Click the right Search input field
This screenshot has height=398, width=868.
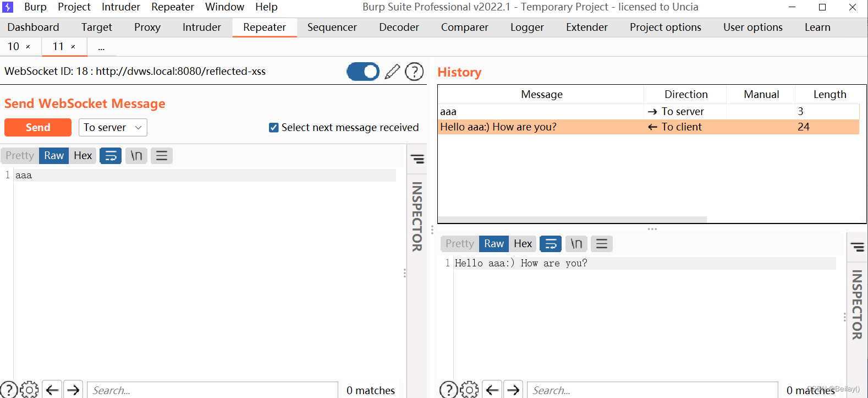[x=652, y=390]
